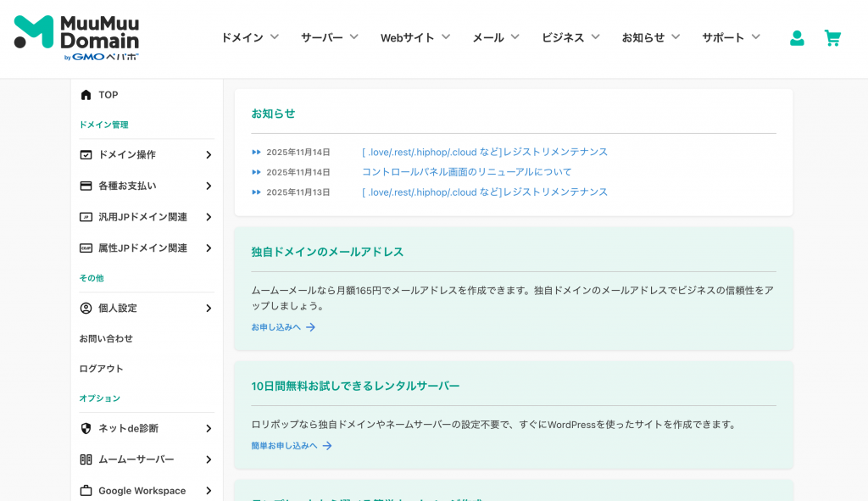Click the TOP home icon

point(86,95)
